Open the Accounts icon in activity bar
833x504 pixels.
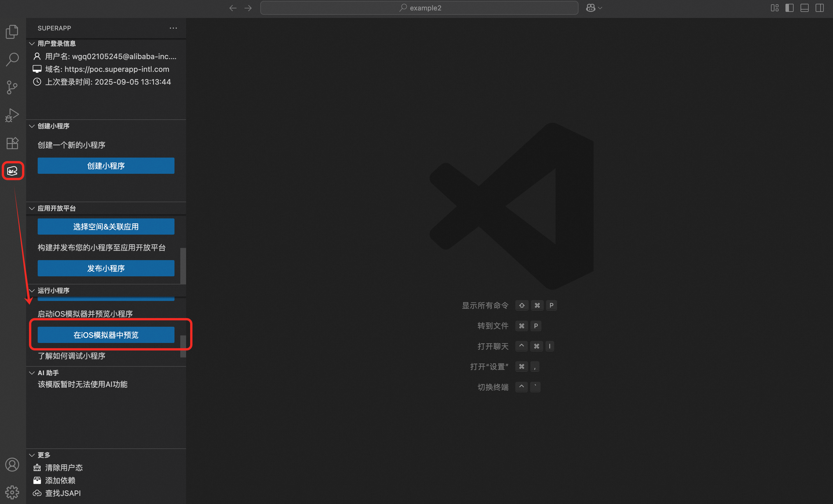(12, 465)
